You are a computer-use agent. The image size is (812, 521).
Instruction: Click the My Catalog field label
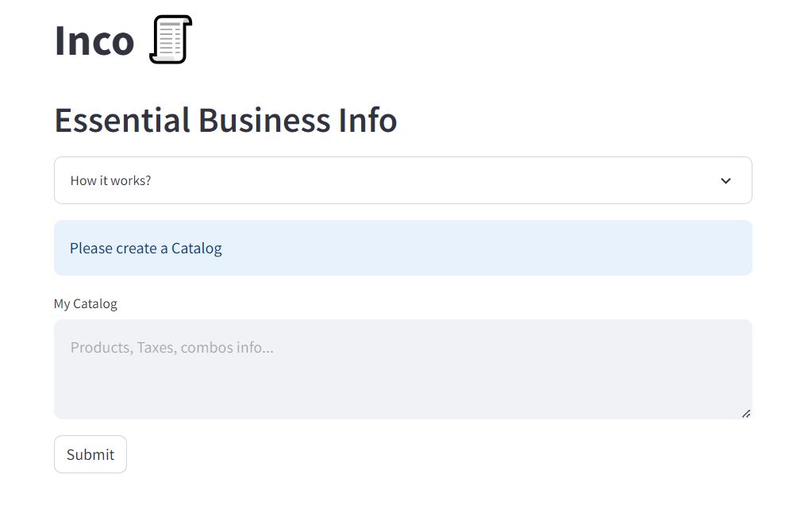click(86, 303)
